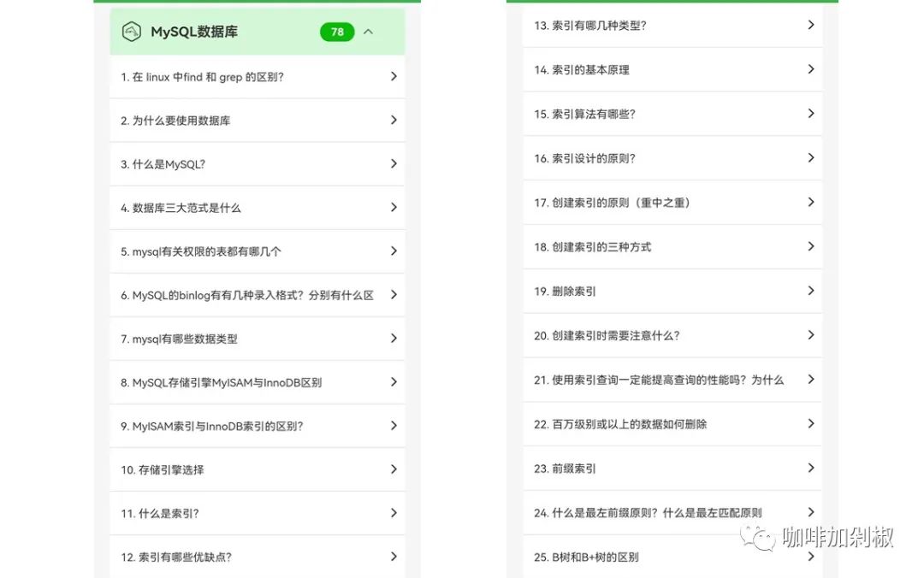Click the arrow beside 索引有哪几种类型?
Image resolution: width=924 pixels, height=578 pixels.
tap(811, 25)
